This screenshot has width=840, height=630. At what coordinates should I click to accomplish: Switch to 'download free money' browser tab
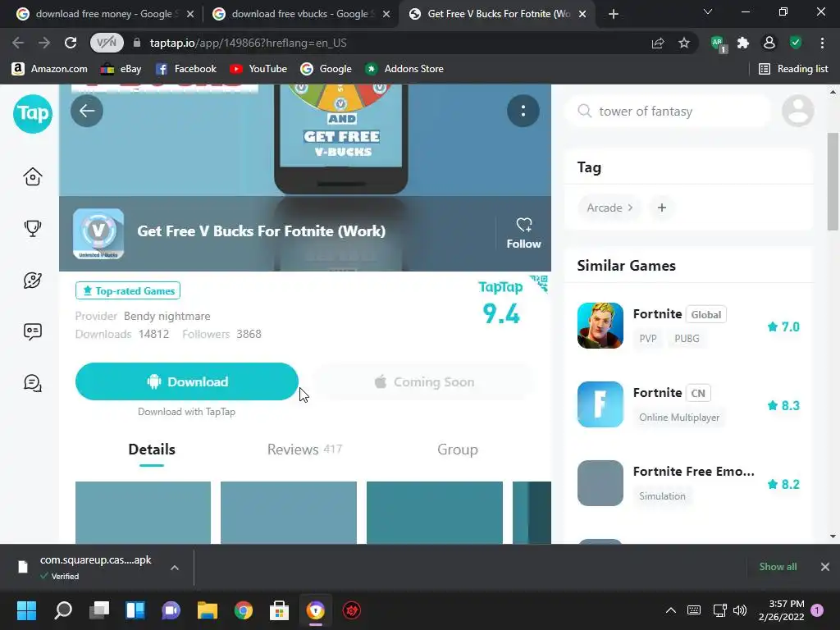[x=105, y=14]
